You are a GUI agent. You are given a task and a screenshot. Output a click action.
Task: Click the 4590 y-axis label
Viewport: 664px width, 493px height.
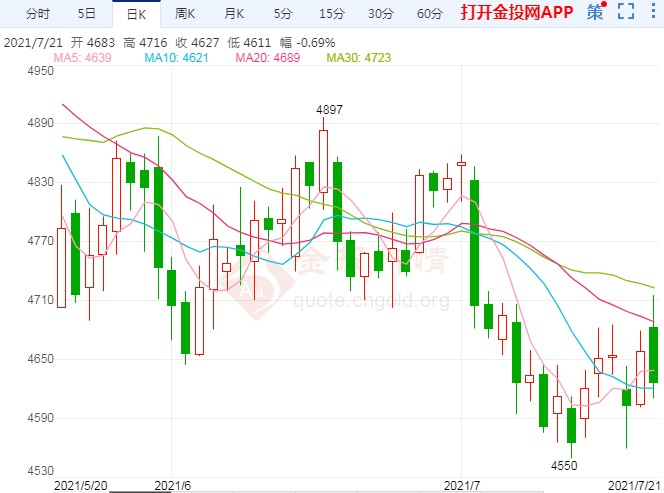tap(41, 418)
